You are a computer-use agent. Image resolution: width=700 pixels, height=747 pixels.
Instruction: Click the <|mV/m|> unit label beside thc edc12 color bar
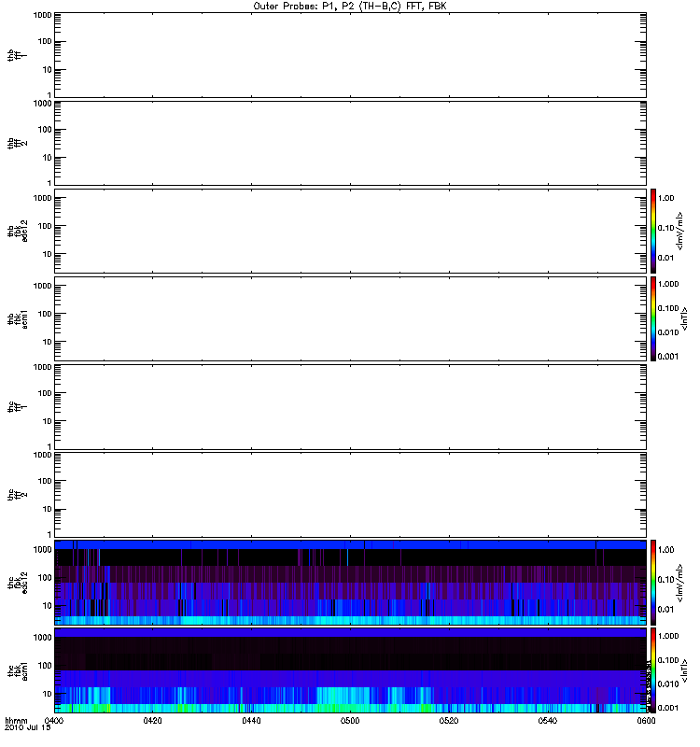(680, 582)
